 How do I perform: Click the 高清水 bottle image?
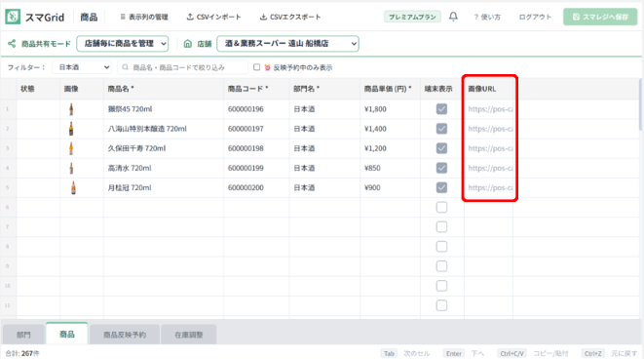pos(71,168)
